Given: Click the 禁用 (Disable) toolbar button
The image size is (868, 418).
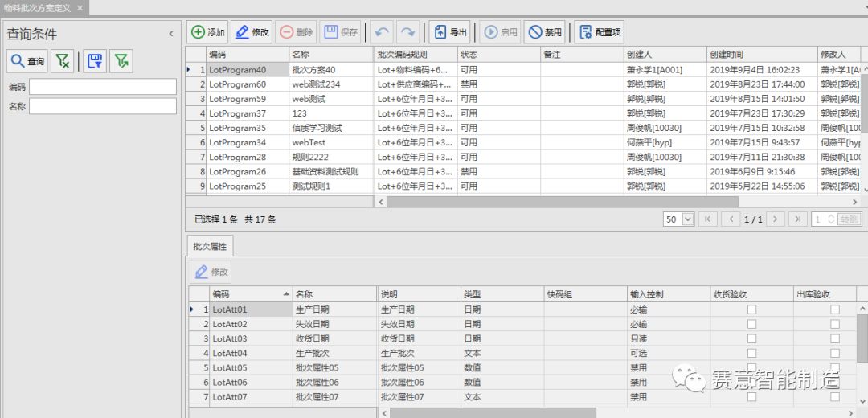Looking at the screenshot, I should point(544,32).
